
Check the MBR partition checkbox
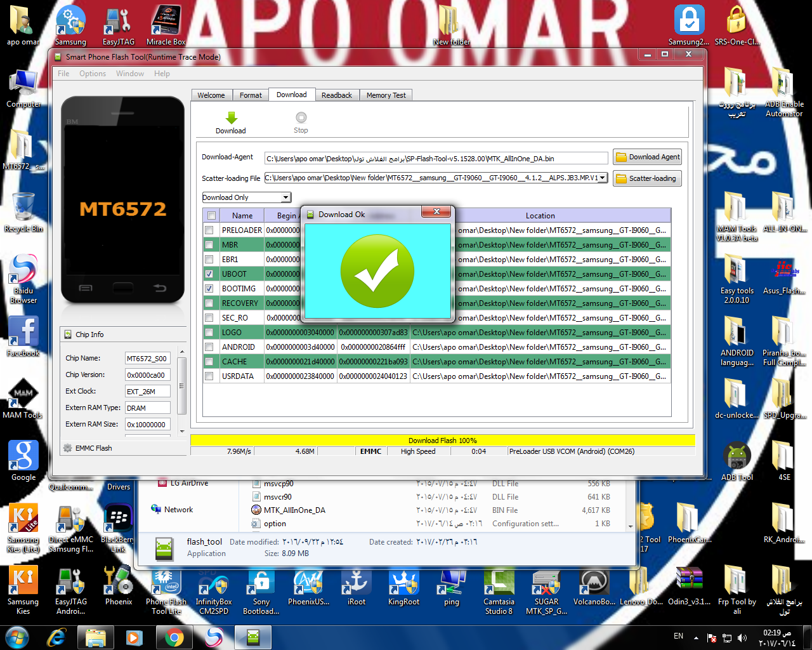click(209, 245)
